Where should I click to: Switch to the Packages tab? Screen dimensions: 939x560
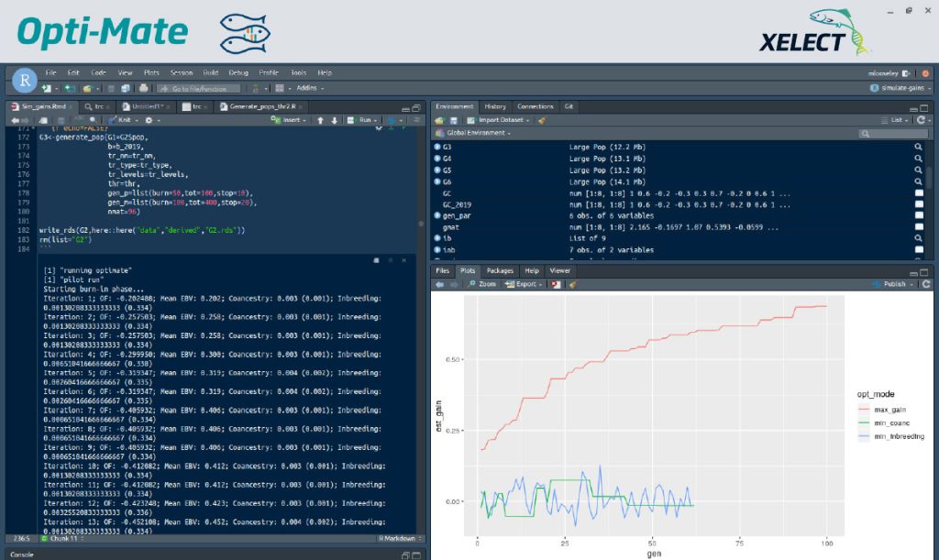[x=500, y=271]
